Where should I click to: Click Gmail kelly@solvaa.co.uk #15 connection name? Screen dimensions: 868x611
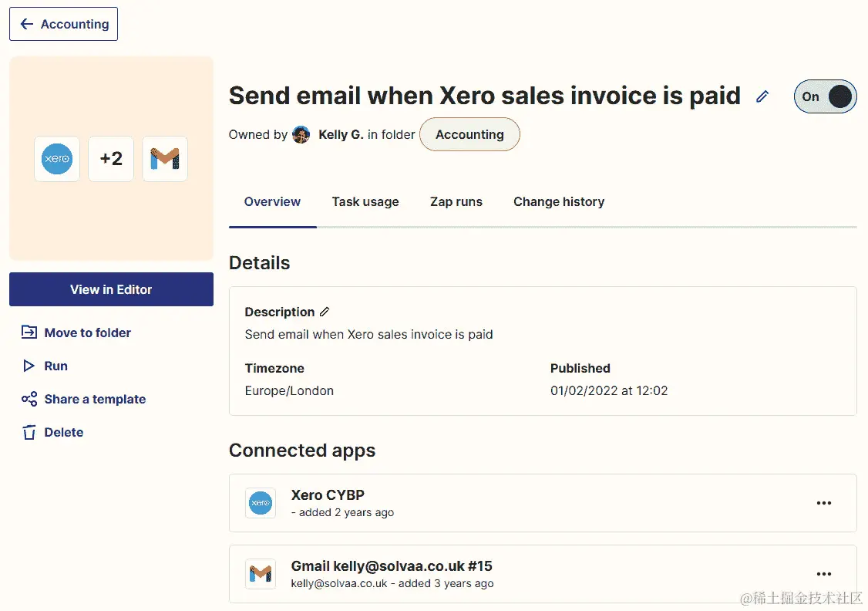(x=392, y=566)
